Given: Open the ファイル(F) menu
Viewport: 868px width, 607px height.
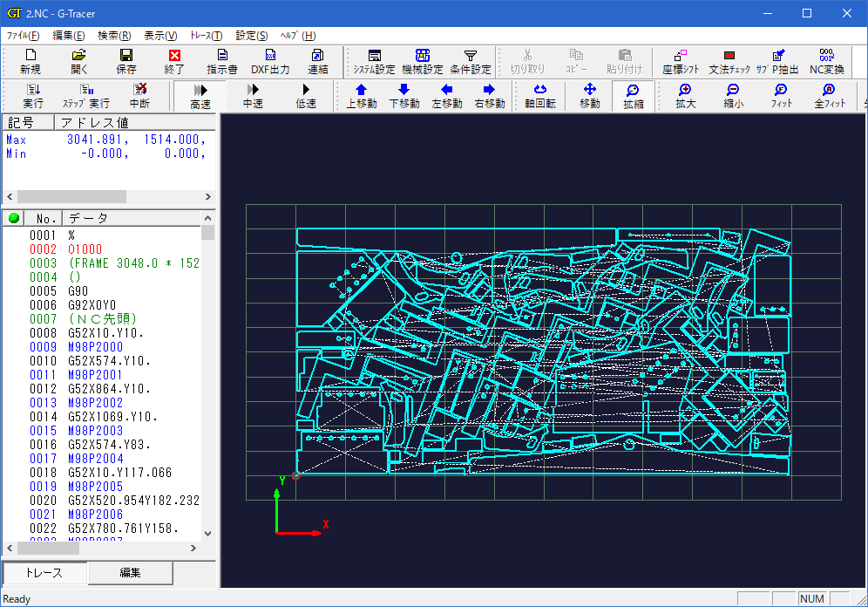Looking at the screenshot, I should click(x=24, y=36).
